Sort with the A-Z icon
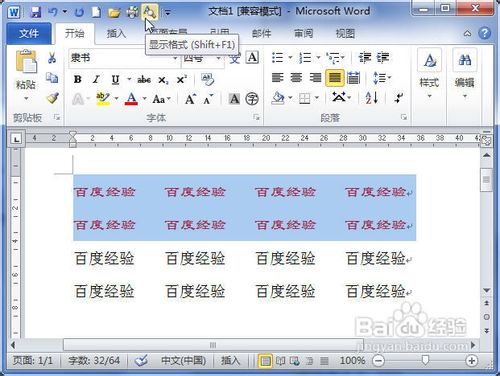Screen dimensions: 500x376 click(372, 98)
